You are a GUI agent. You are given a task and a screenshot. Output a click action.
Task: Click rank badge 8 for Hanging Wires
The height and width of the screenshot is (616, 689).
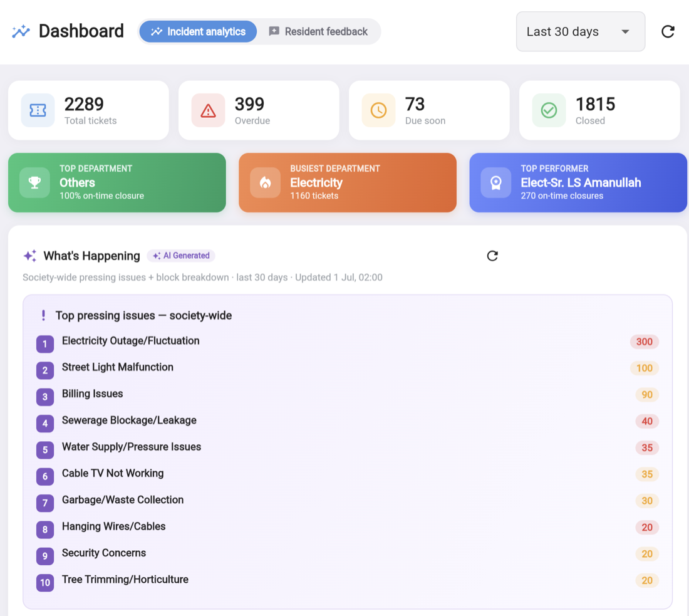point(45,530)
